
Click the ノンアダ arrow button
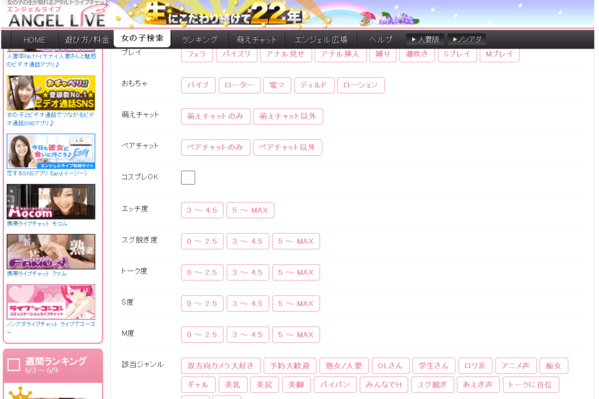tap(466, 39)
